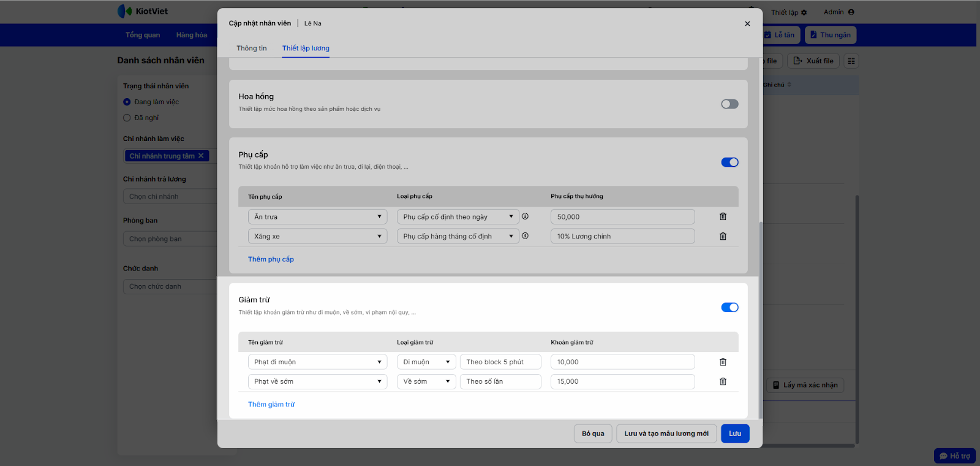Image resolution: width=980 pixels, height=466 pixels.
Task: Show info for Phụ cấp hàng tháng cố định
Action: click(x=525, y=236)
